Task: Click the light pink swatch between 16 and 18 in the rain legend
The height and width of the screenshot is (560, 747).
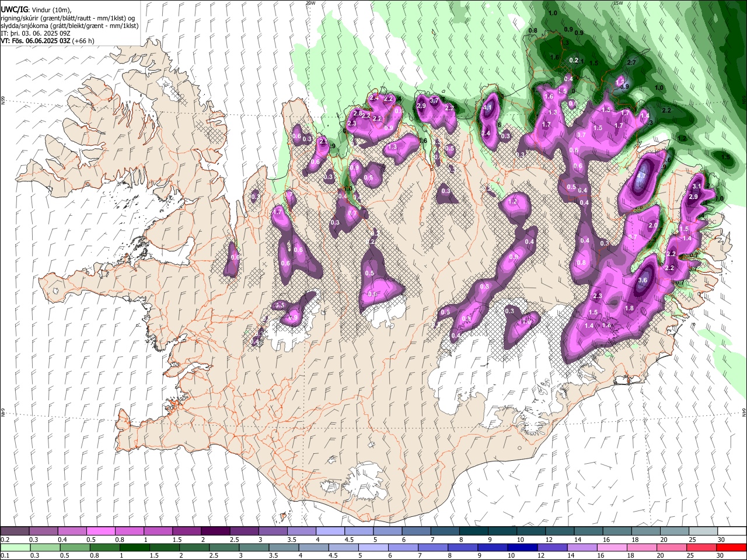Action: pos(612,548)
